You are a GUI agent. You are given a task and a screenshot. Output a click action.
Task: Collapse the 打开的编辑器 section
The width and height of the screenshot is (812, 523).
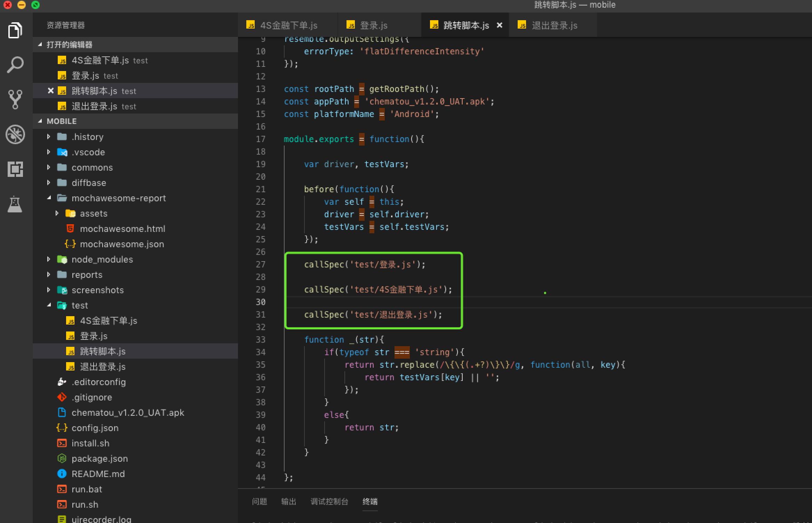(x=135, y=45)
